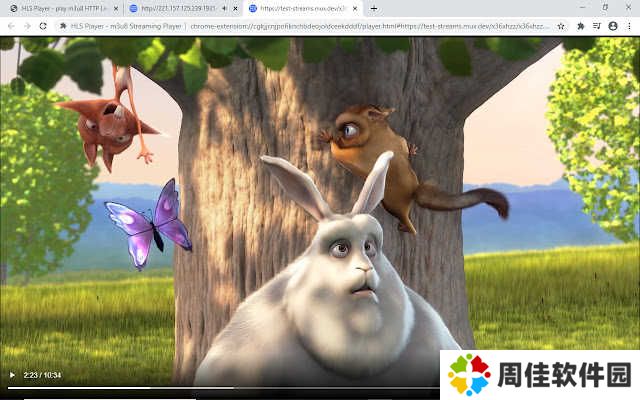Open the Extensions puzzle icon
640x400 pixels.
[580, 25]
